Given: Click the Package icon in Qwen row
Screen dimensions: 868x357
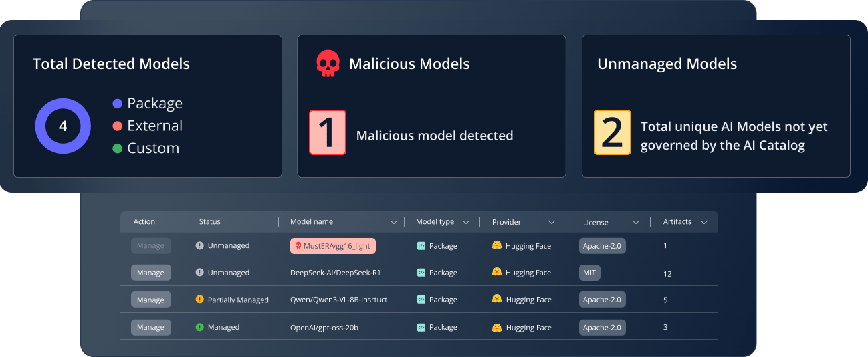Looking at the screenshot, I should pyautogui.click(x=421, y=300).
